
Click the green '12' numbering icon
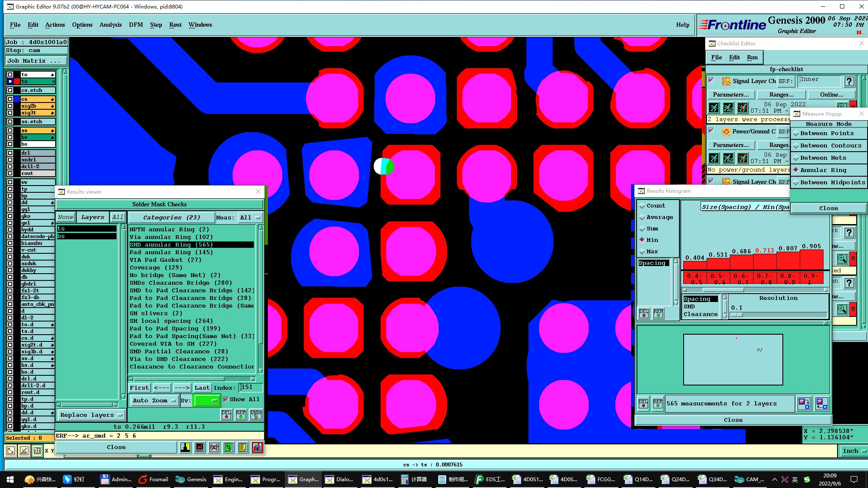click(x=228, y=447)
